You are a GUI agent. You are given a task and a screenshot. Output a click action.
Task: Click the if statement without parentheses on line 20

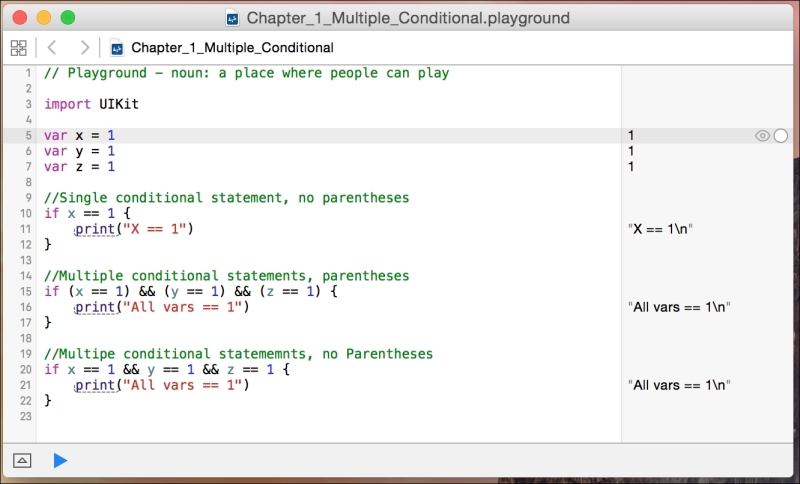[x=167, y=369]
